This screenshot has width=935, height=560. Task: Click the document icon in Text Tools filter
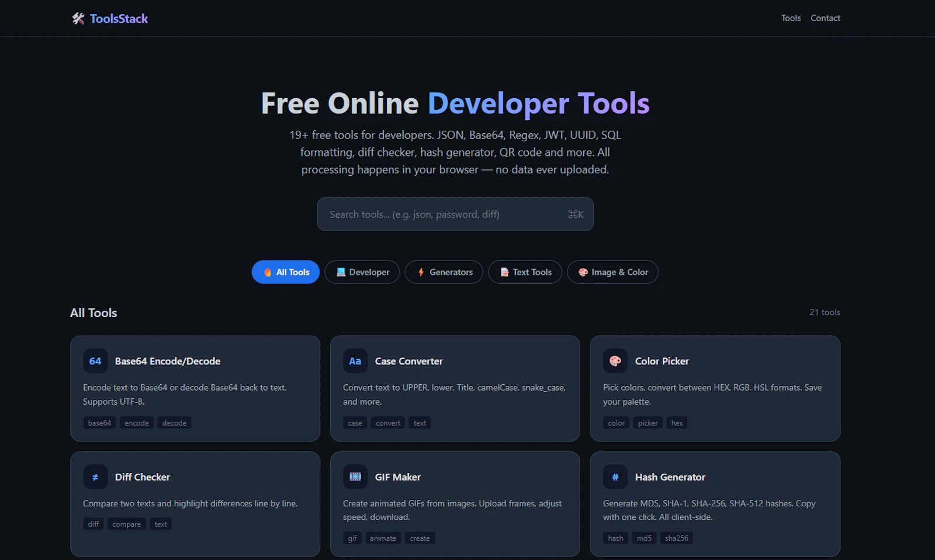click(504, 272)
